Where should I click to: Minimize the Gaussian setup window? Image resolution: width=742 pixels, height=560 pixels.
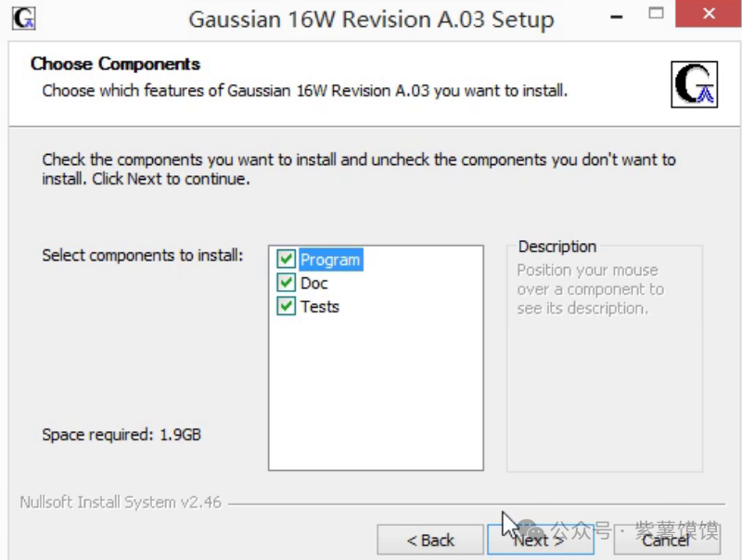click(x=615, y=16)
